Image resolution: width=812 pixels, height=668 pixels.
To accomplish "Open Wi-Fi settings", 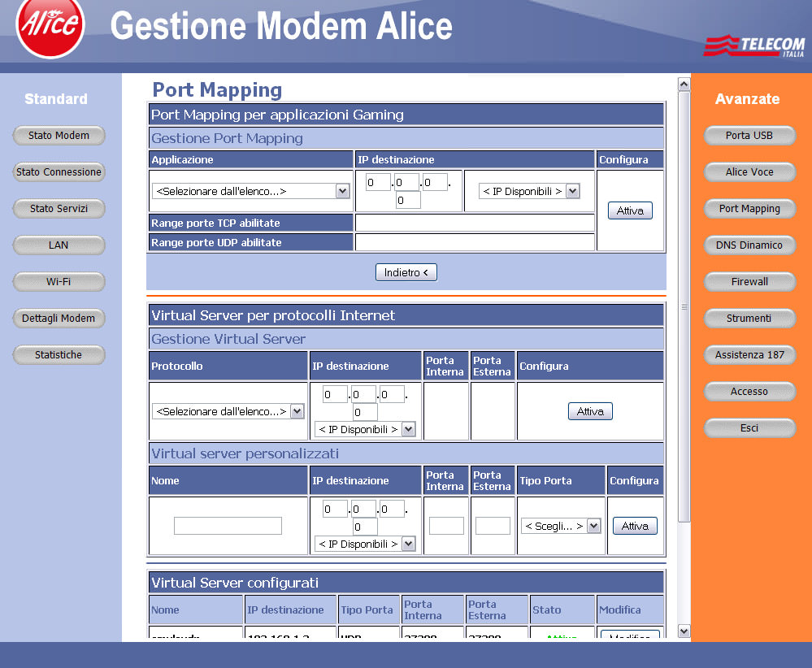I will [x=59, y=282].
